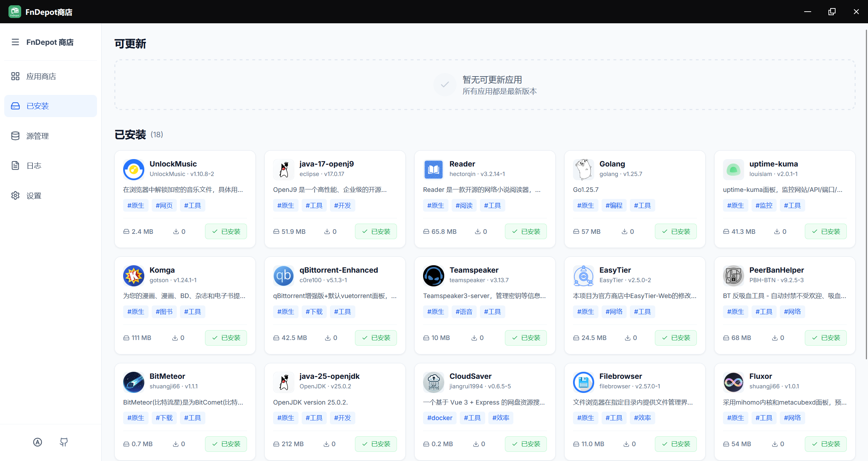868x461 pixels.
Task: Switch to 应用商店 view
Action: 41,76
